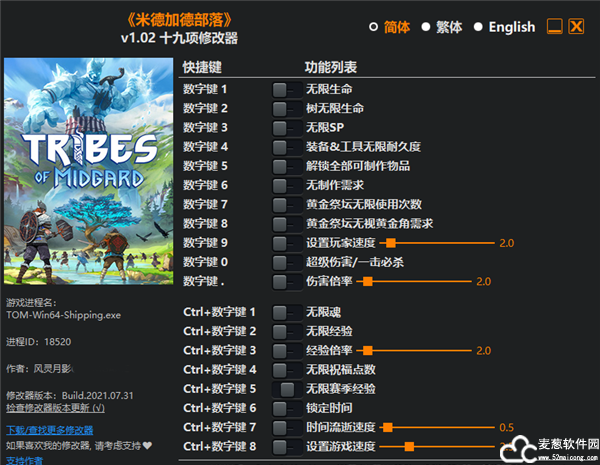
Task: Toggle 无限生命 switch on
Action: (x=287, y=90)
